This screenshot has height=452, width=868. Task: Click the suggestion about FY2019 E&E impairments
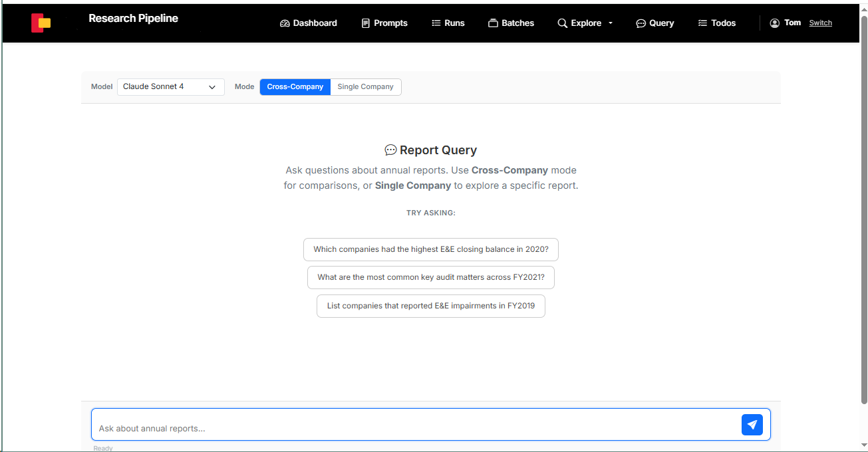pos(430,306)
